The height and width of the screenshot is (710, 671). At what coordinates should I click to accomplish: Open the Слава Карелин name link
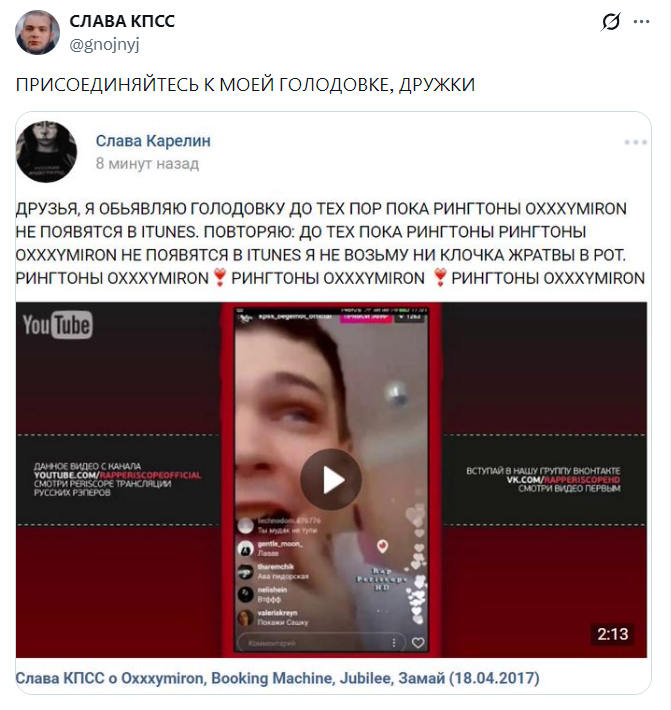click(x=153, y=141)
